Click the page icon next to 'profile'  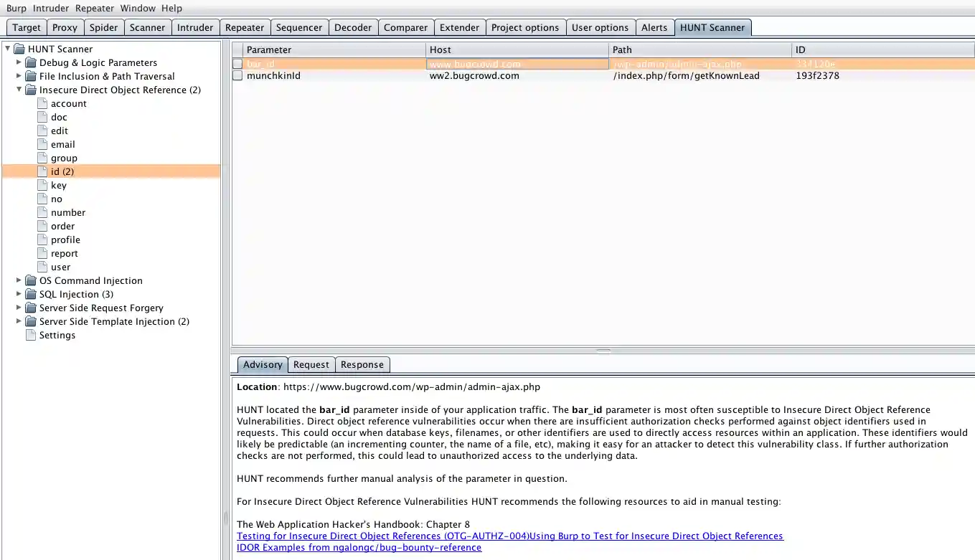tap(42, 239)
